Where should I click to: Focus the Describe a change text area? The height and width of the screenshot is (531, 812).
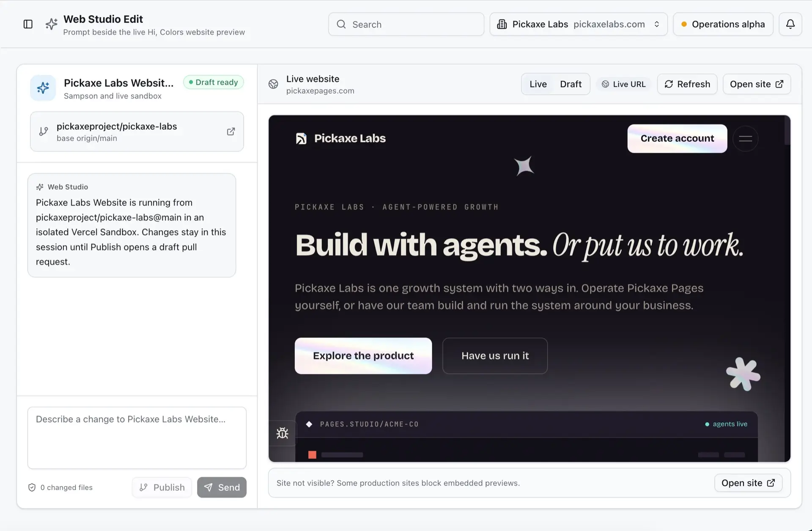[x=137, y=438]
